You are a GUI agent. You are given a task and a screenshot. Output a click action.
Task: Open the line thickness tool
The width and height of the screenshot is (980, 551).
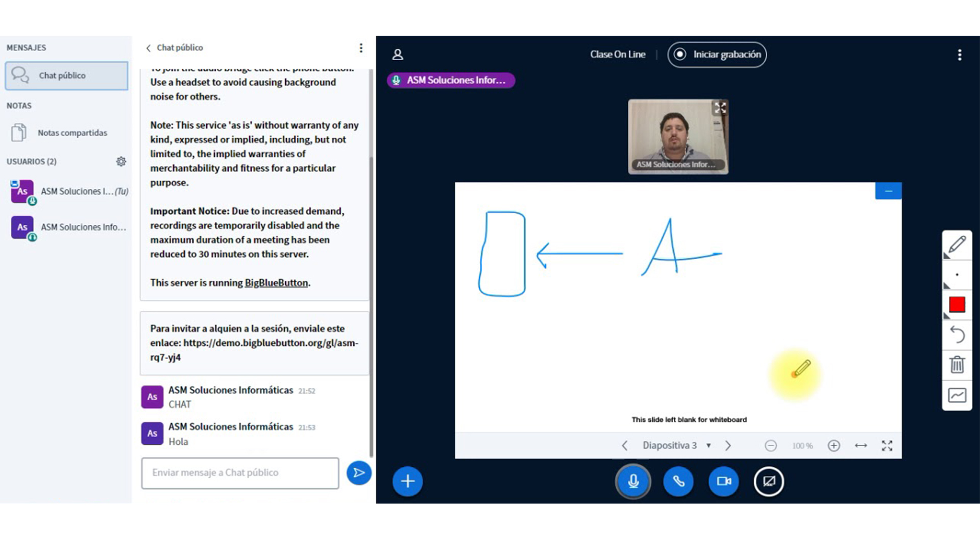[957, 275]
